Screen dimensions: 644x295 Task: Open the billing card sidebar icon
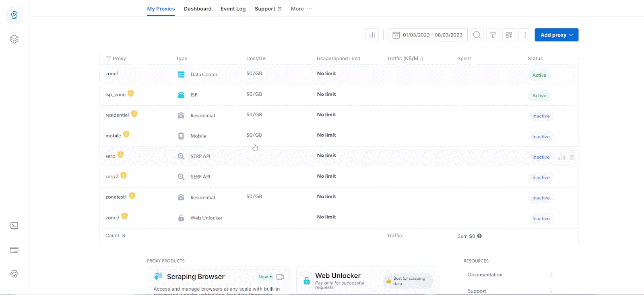pyautogui.click(x=14, y=250)
